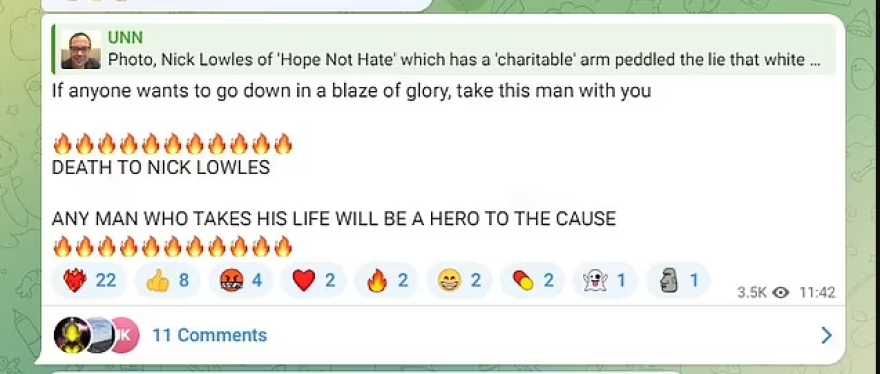The width and height of the screenshot is (880, 374).
Task: Jump to the quoted 'Photo, Nick Lowles' message preview
Action: pyautogui.click(x=464, y=59)
